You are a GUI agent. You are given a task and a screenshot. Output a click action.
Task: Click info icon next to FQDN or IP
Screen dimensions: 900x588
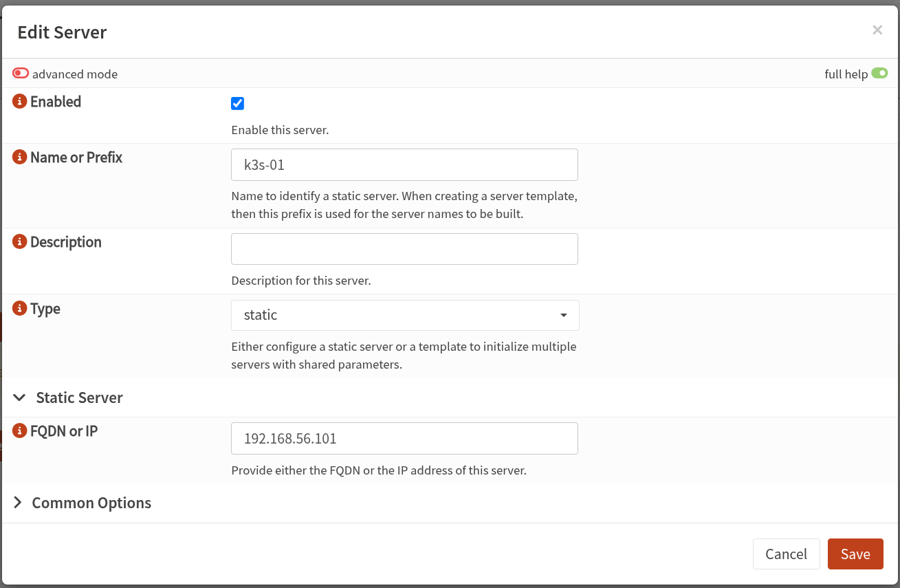point(20,432)
